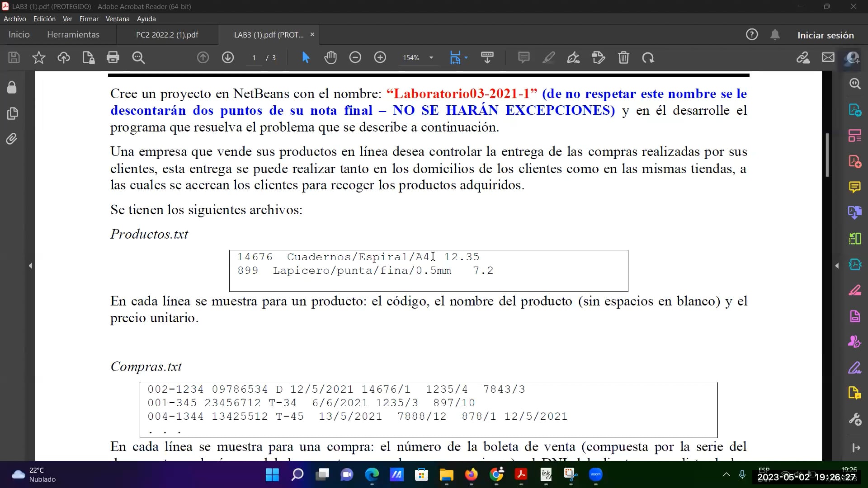The height and width of the screenshot is (488, 868).
Task: Add a sticky note comment
Action: pos(524,57)
